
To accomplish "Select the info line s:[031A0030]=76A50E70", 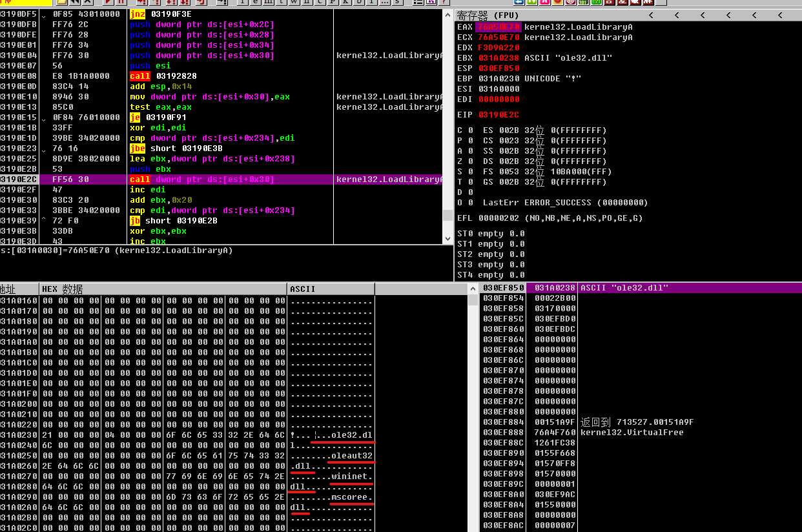I will [117, 251].
